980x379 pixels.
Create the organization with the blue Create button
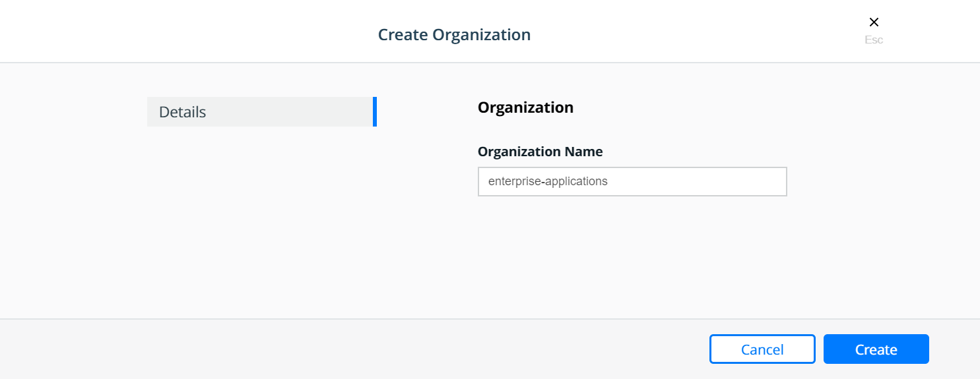876,349
